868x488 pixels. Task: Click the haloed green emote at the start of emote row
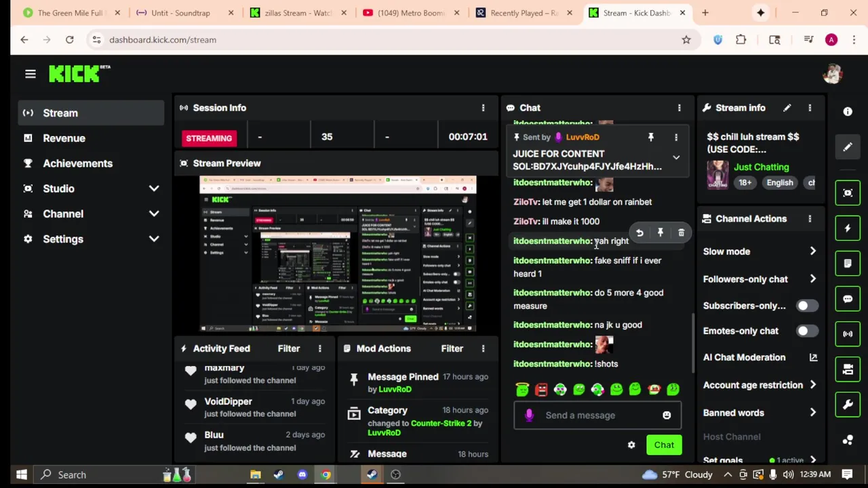[x=522, y=389]
